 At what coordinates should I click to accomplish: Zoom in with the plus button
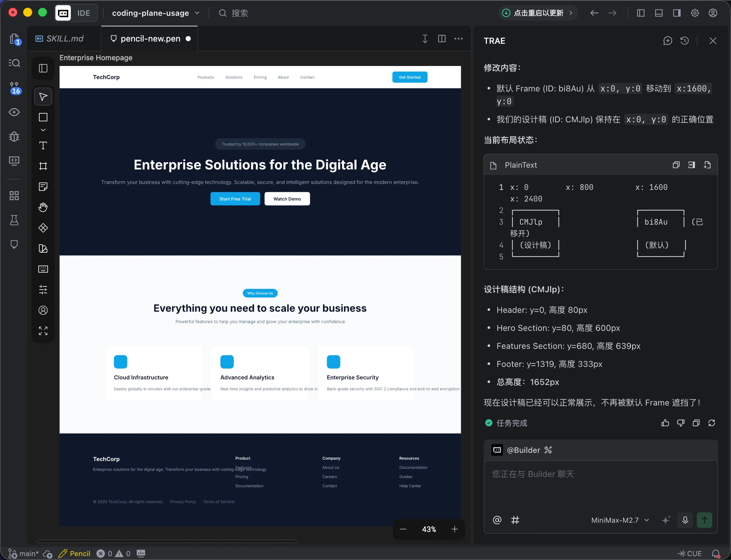point(454,529)
